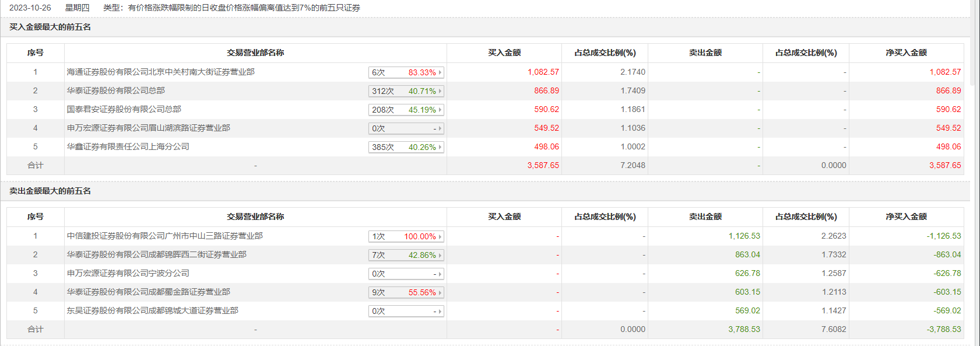Expand the 6次 83.33% stats box
The image size is (980, 346).
(x=406, y=72)
